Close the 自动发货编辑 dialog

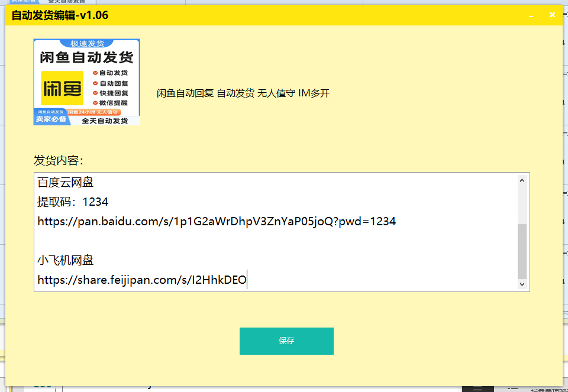[x=552, y=15]
